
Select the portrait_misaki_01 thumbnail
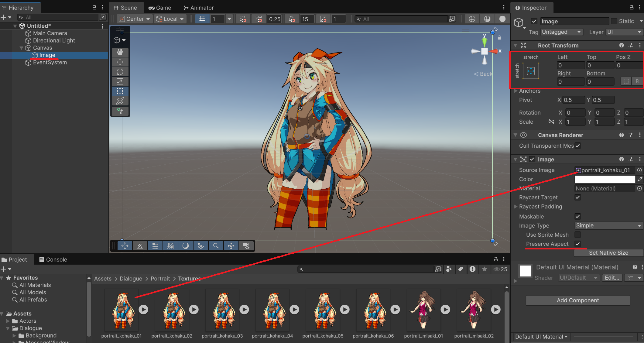point(423,310)
